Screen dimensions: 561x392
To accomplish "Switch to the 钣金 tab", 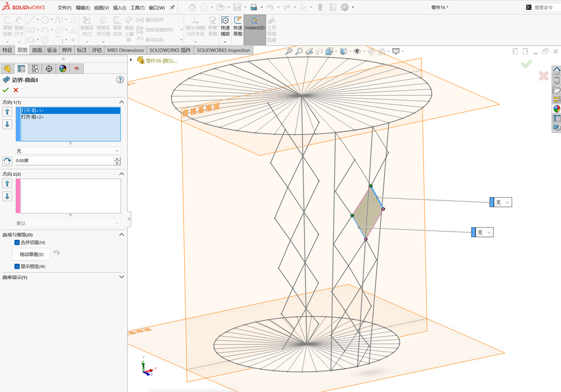I will click(x=52, y=50).
